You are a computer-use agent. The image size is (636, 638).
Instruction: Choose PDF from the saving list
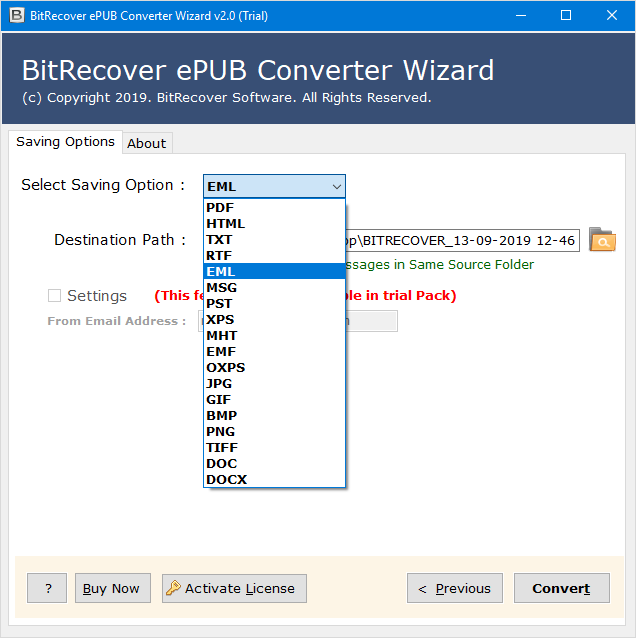[x=274, y=208]
